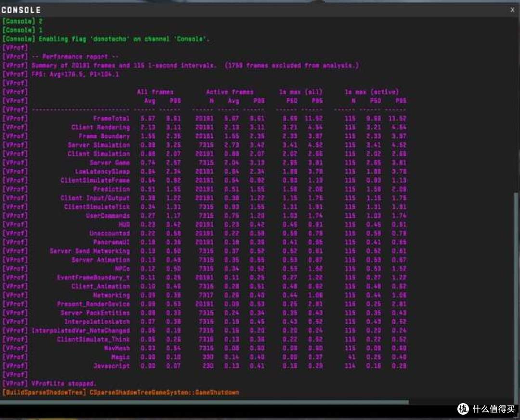The width and height of the screenshot is (520, 420).
Task: Click the 'ClientSimulate_Think' row label
Action: click(x=93, y=340)
